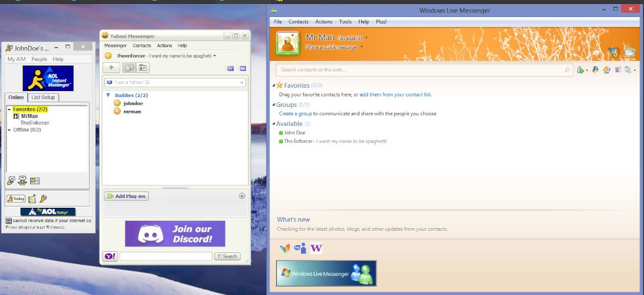Click the Add a contact icon in Live Messenger

click(580, 70)
